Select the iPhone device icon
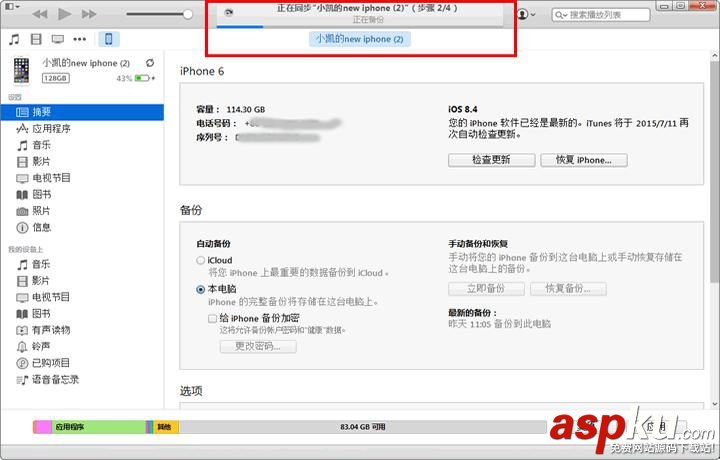 pos(108,39)
